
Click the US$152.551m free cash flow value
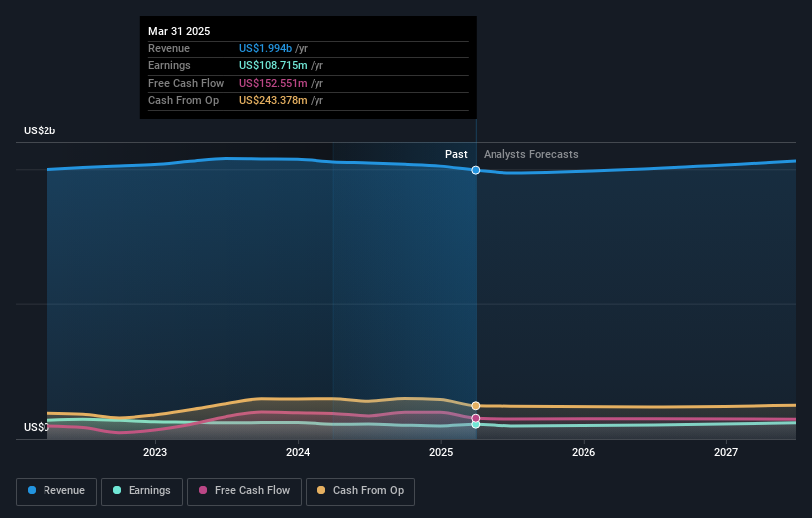[x=273, y=83]
